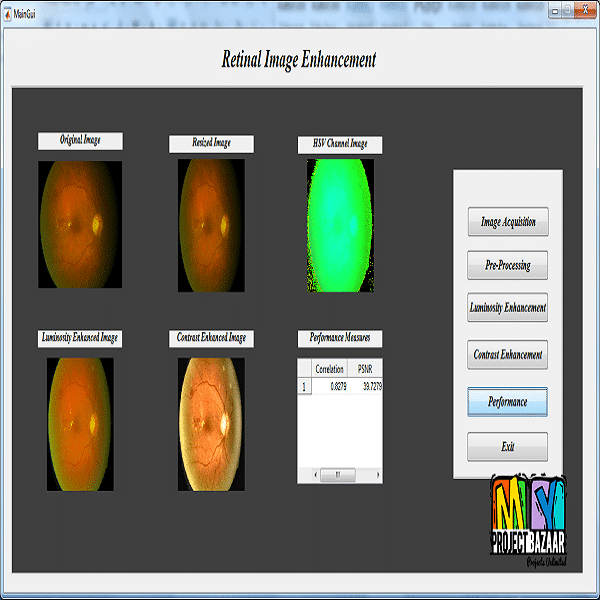Click the Resized Image retinal picture

click(x=211, y=225)
